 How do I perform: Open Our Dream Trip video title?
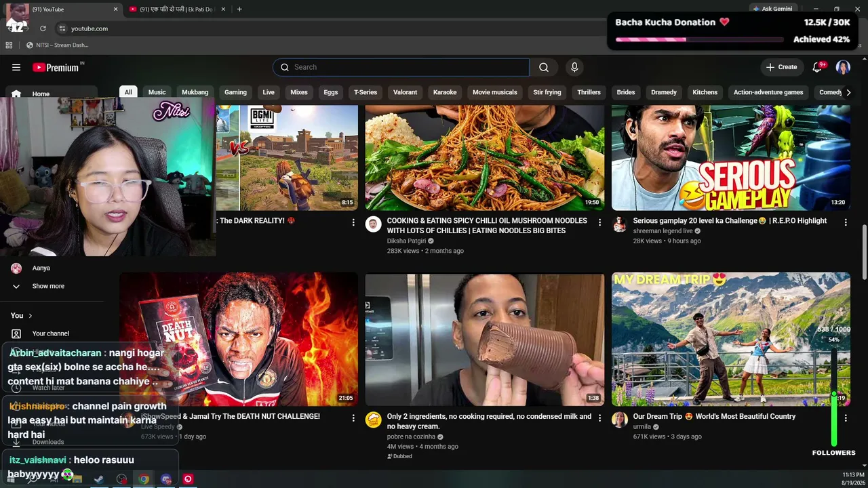[x=714, y=417]
